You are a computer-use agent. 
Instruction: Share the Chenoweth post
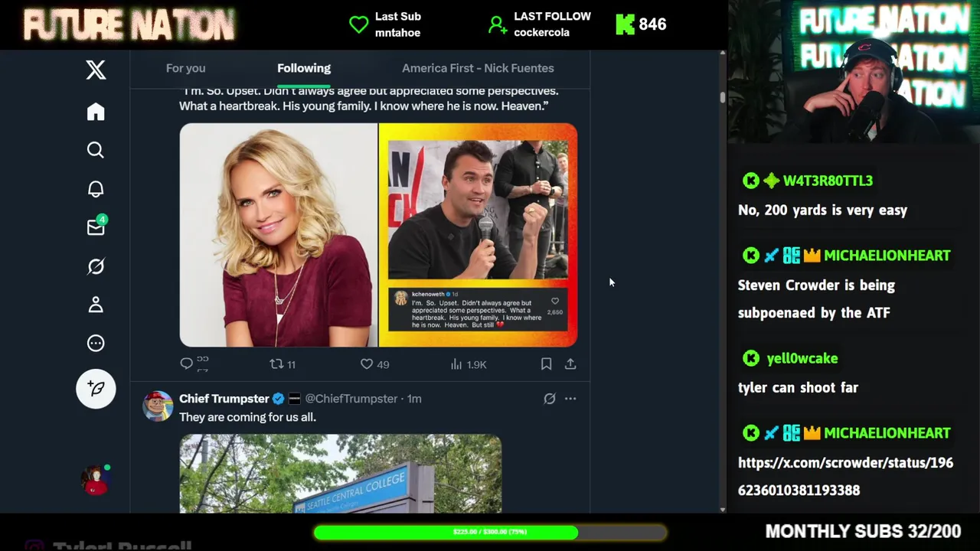click(570, 364)
